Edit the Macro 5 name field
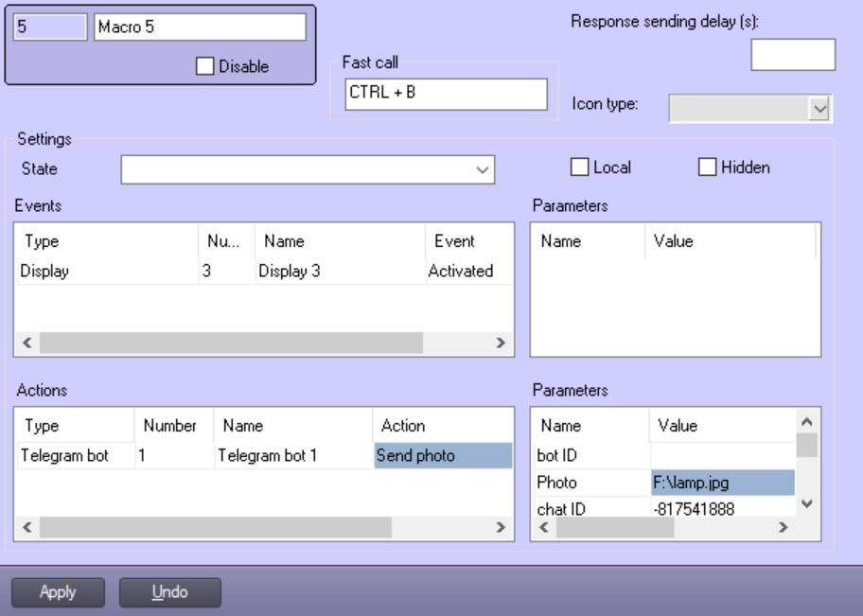863x616 pixels. [x=200, y=27]
